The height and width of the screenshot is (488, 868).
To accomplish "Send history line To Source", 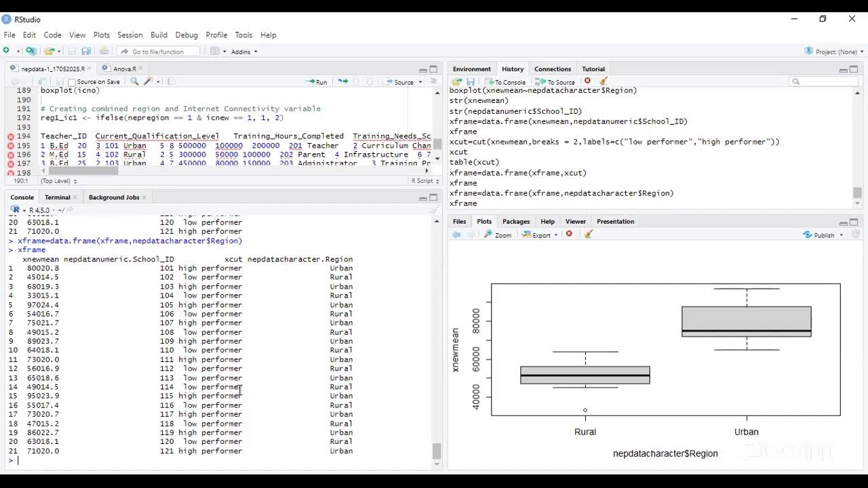I will click(555, 82).
